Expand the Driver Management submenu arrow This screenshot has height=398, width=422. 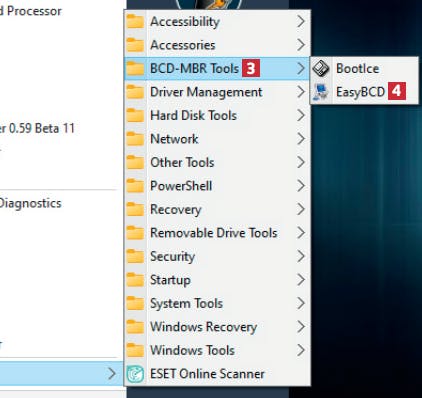coord(301,92)
